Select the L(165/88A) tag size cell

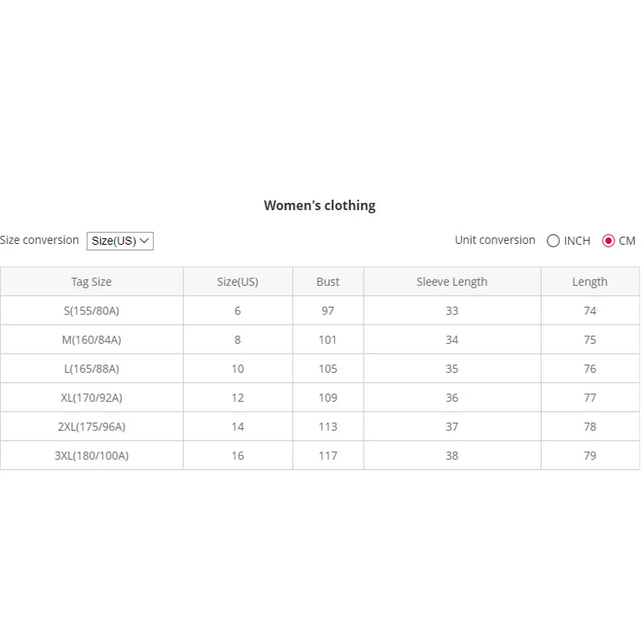[91, 369]
